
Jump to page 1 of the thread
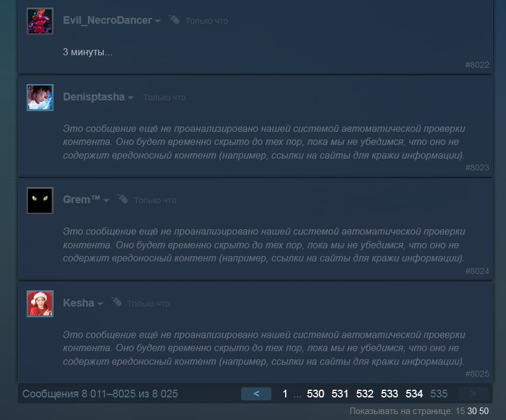point(285,394)
